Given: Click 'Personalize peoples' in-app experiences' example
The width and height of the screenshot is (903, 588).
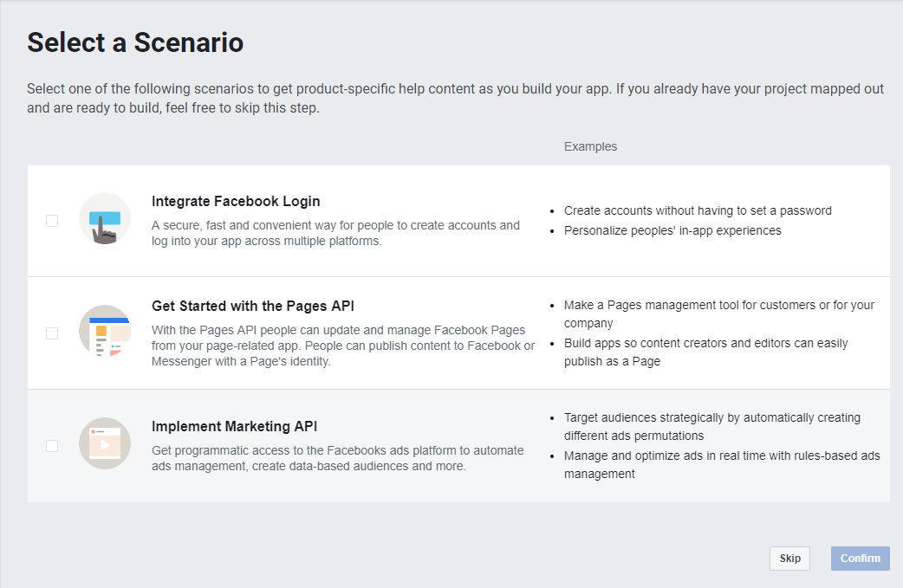Looking at the screenshot, I should coord(672,230).
